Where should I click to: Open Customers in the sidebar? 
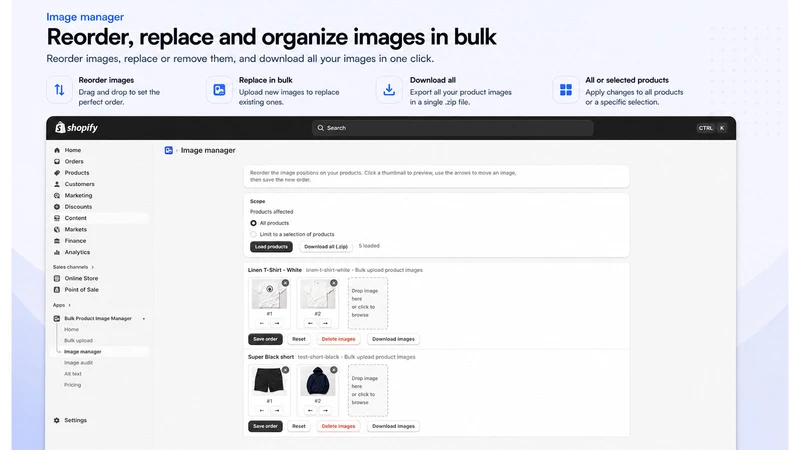click(x=79, y=184)
